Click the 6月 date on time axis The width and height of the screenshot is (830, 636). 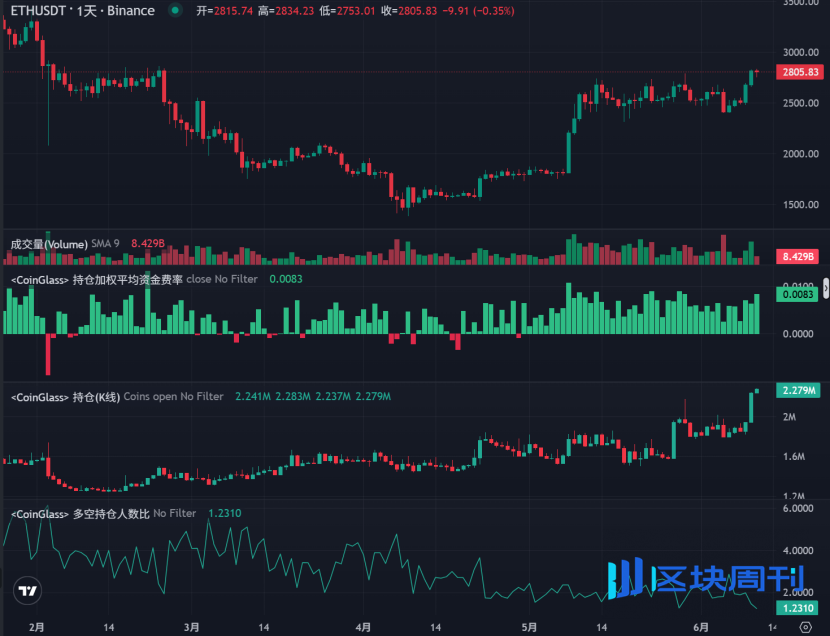pos(701,628)
